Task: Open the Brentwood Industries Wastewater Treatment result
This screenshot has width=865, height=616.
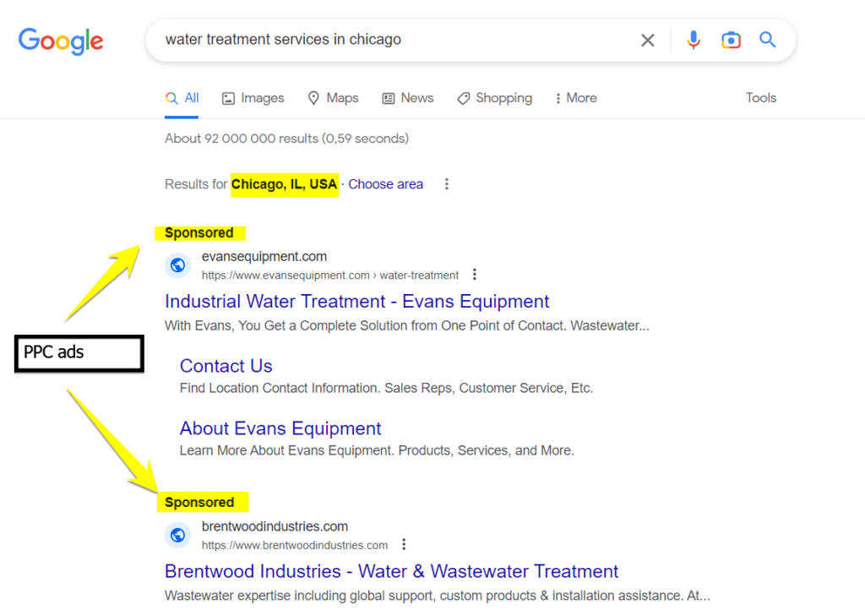Action: click(x=391, y=571)
